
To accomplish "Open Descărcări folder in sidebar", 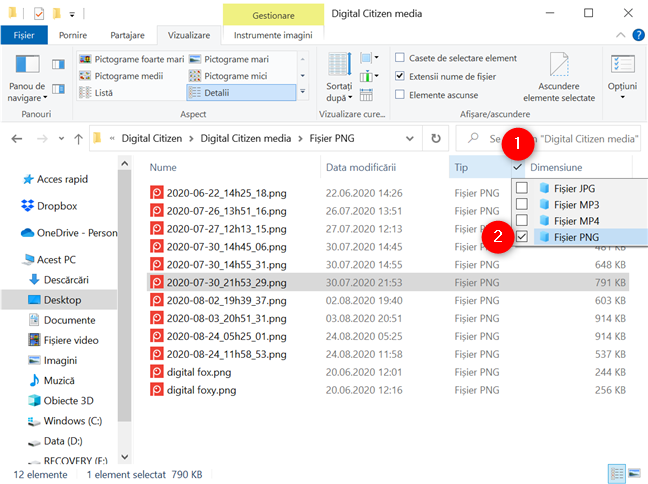I will point(59,280).
